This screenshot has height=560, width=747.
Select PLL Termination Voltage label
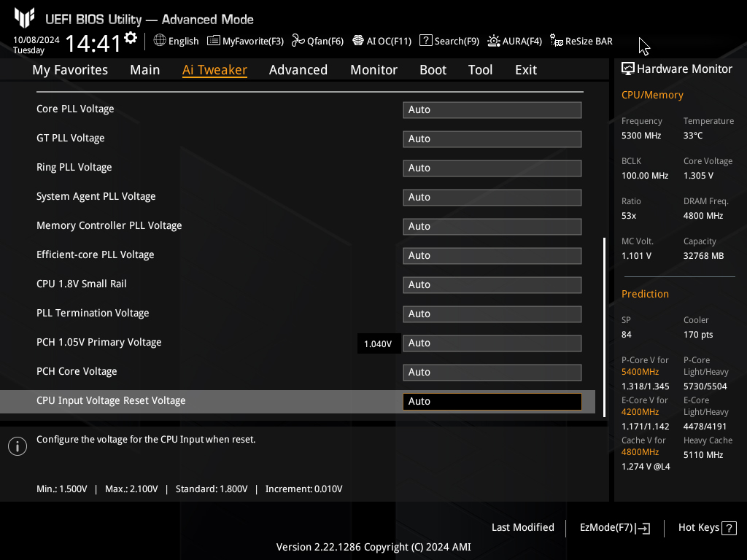93,314
